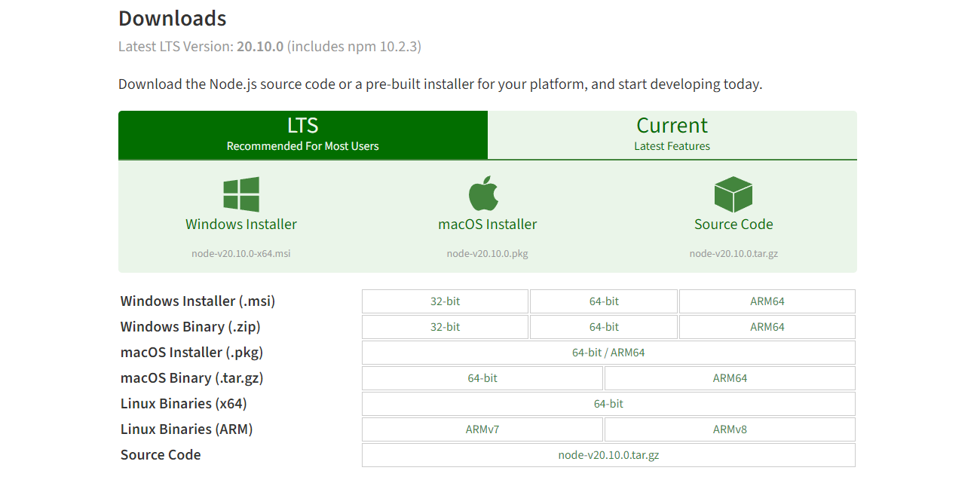Viewport: 980px width, 495px height.
Task: Download the 64-bit macOS Binary tarball
Action: [482, 377]
